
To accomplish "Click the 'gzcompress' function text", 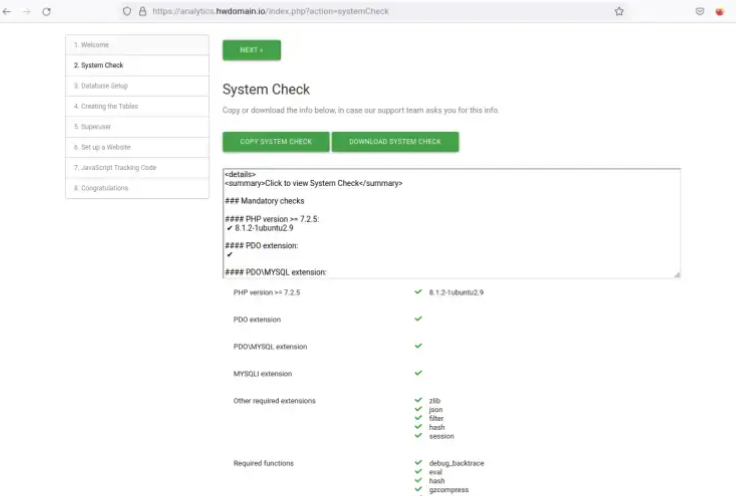I will point(449,490).
